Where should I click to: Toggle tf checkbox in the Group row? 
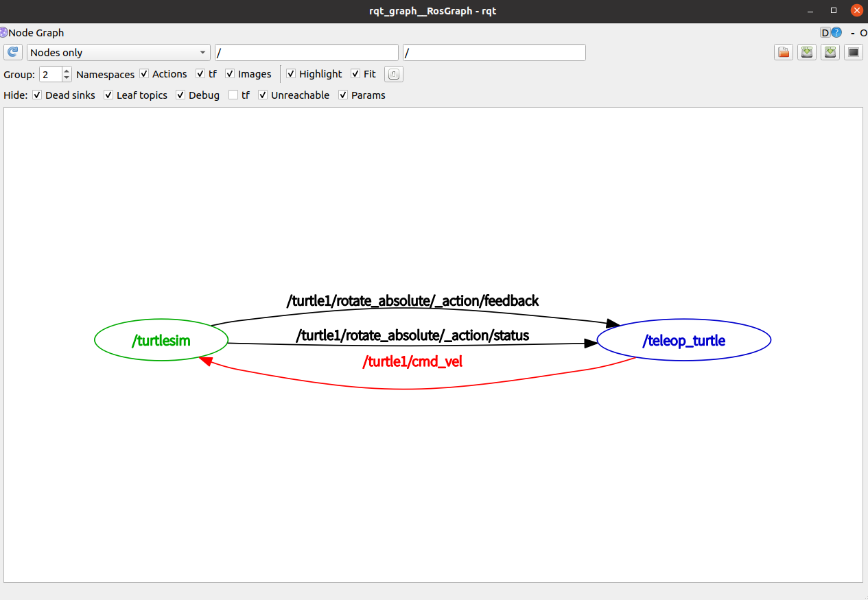click(x=200, y=73)
